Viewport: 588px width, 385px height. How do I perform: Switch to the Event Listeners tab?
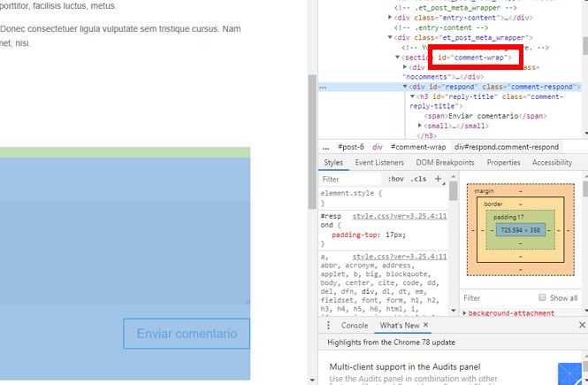378,163
